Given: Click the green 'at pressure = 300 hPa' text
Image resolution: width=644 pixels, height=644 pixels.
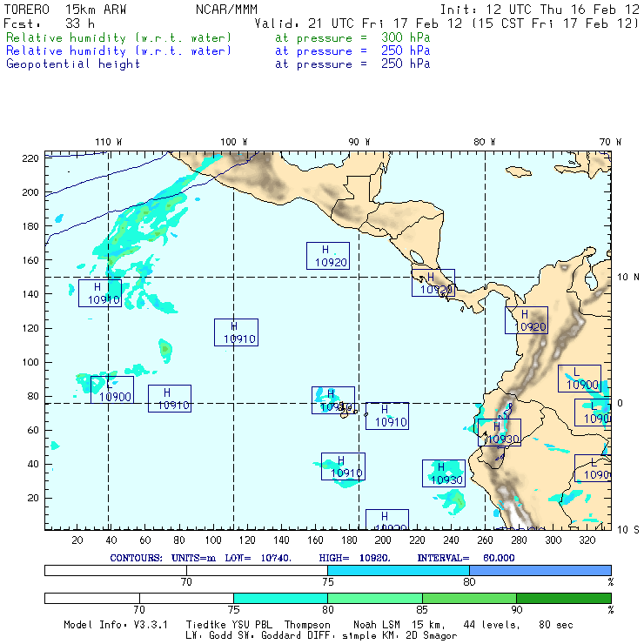Looking at the screenshot, I should (352, 37).
